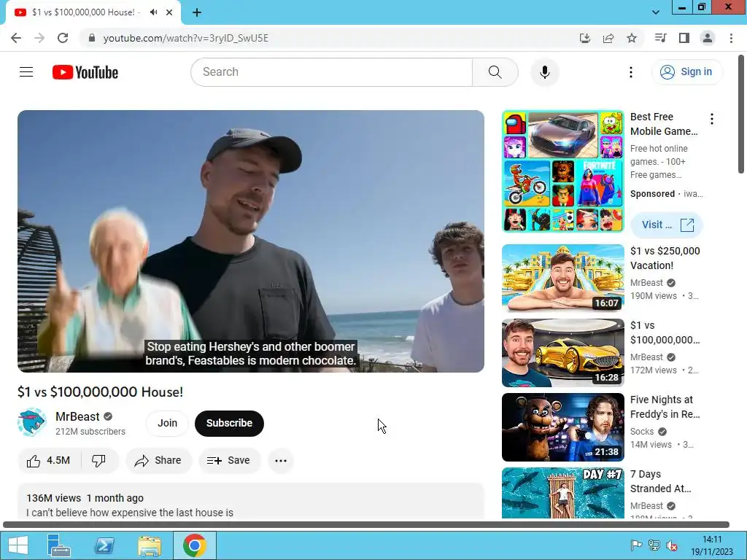Share this page icon in address bar
Image resolution: width=747 pixels, height=560 pixels.
608,38
